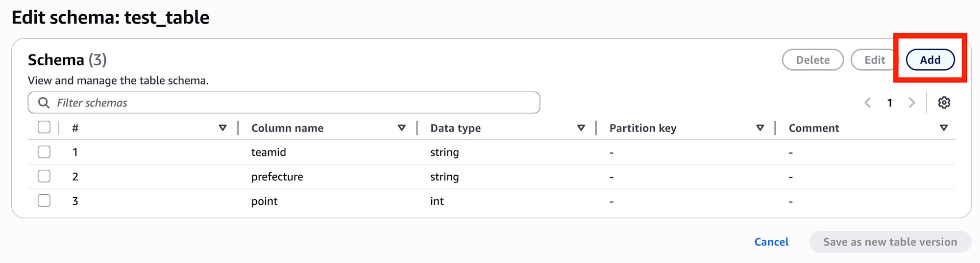Cancel the schema editing
The height and width of the screenshot is (263, 980).
tap(771, 242)
